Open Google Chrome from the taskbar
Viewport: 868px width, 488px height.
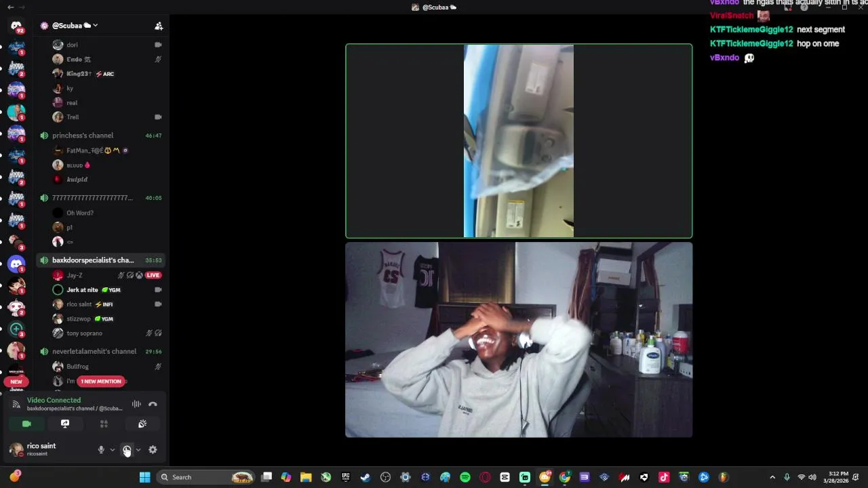[x=565, y=477]
